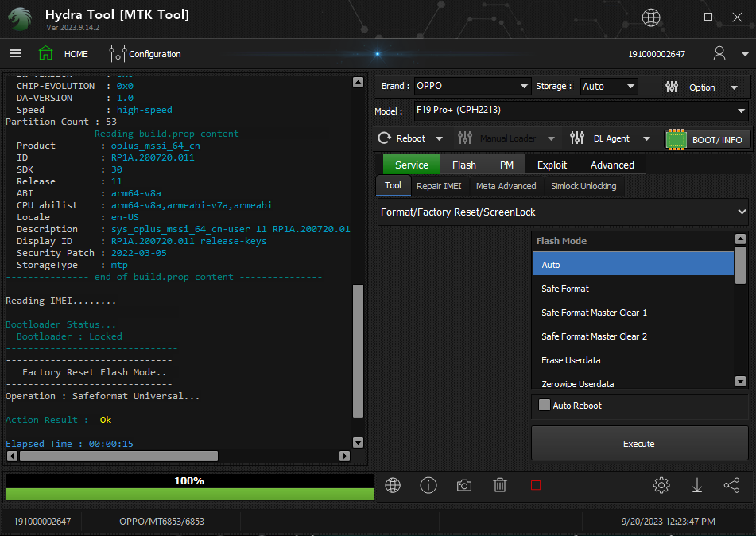Toggle the Auto Reboot checkbox
Screen dimensions: 756x536
(x=545, y=405)
